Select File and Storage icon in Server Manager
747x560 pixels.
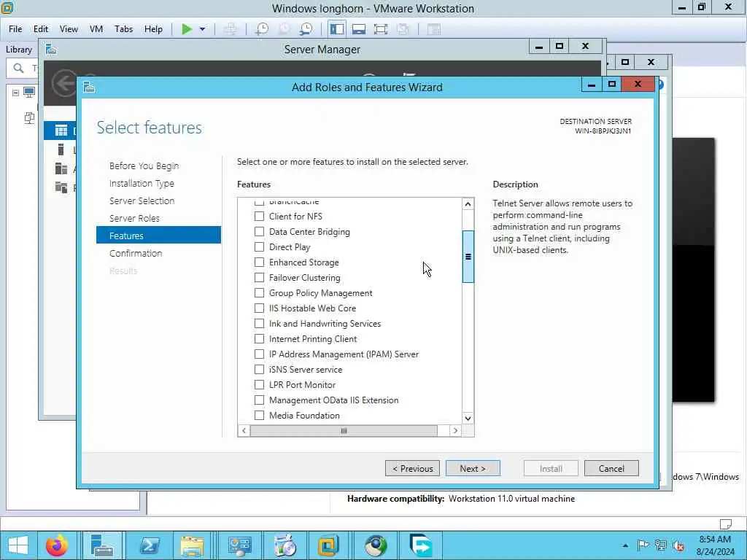[x=61, y=187]
